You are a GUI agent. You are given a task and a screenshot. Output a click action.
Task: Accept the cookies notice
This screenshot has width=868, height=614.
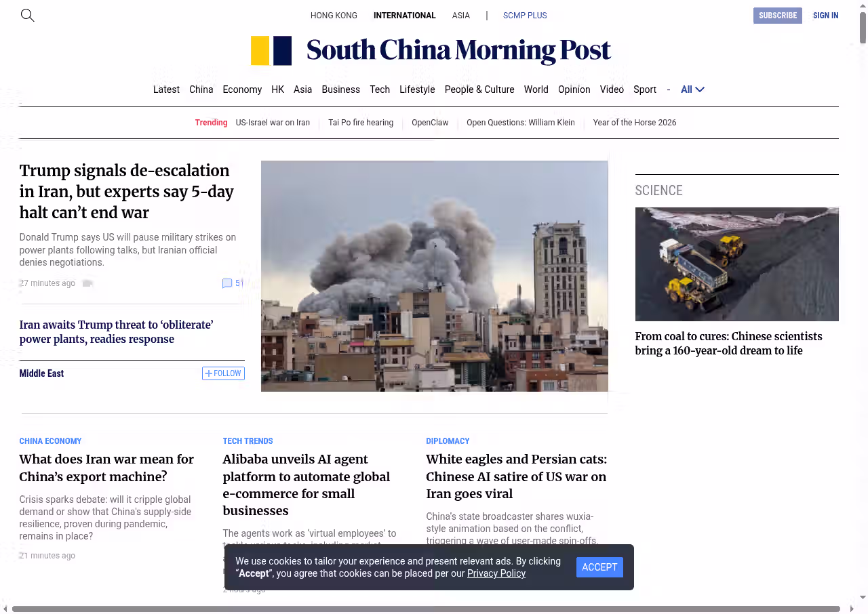pos(599,567)
